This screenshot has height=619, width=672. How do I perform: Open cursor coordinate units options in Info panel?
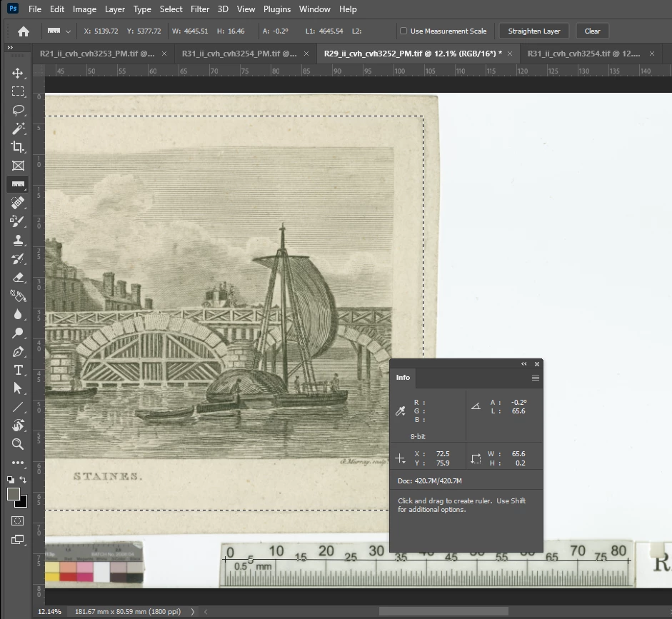pyautogui.click(x=400, y=459)
